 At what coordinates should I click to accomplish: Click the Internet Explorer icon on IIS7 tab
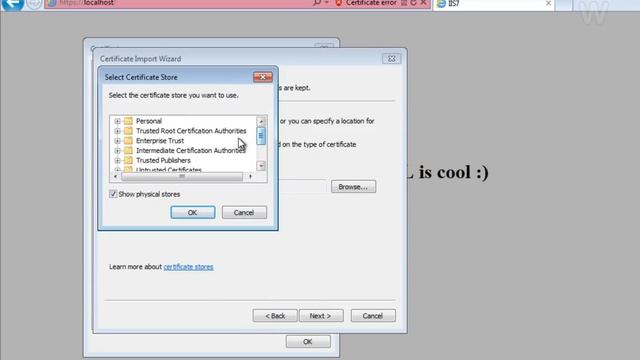(x=441, y=4)
